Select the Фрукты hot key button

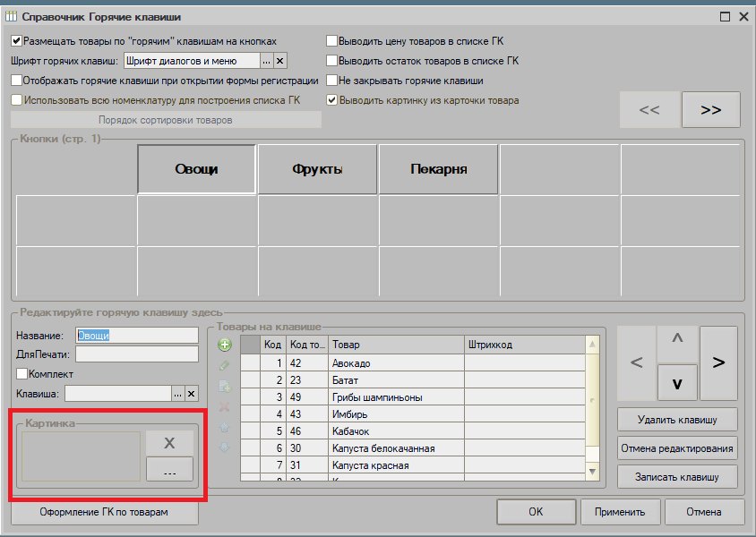click(x=317, y=169)
